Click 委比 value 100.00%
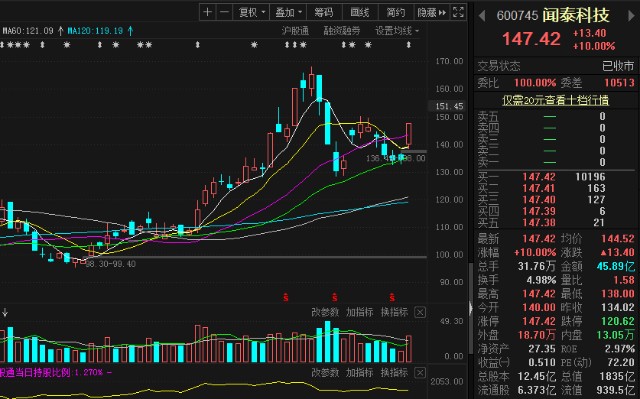 coord(535,83)
